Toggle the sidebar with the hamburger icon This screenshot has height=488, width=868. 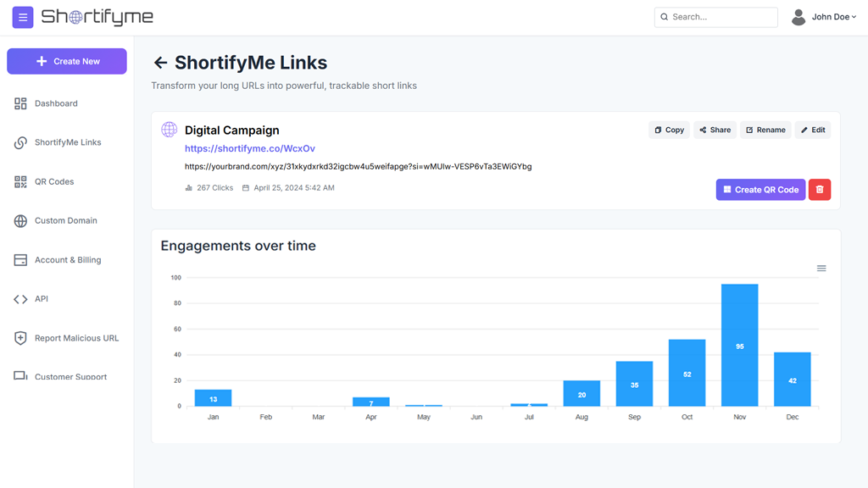point(22,17)
